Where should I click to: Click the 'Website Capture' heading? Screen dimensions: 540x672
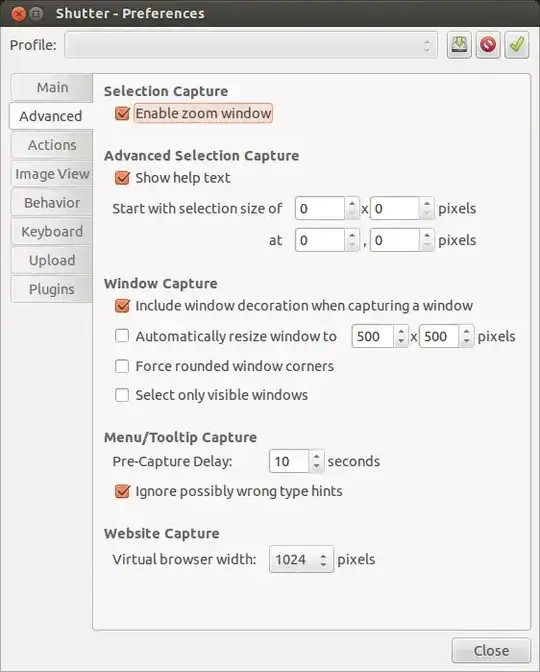tap(162, 534)
